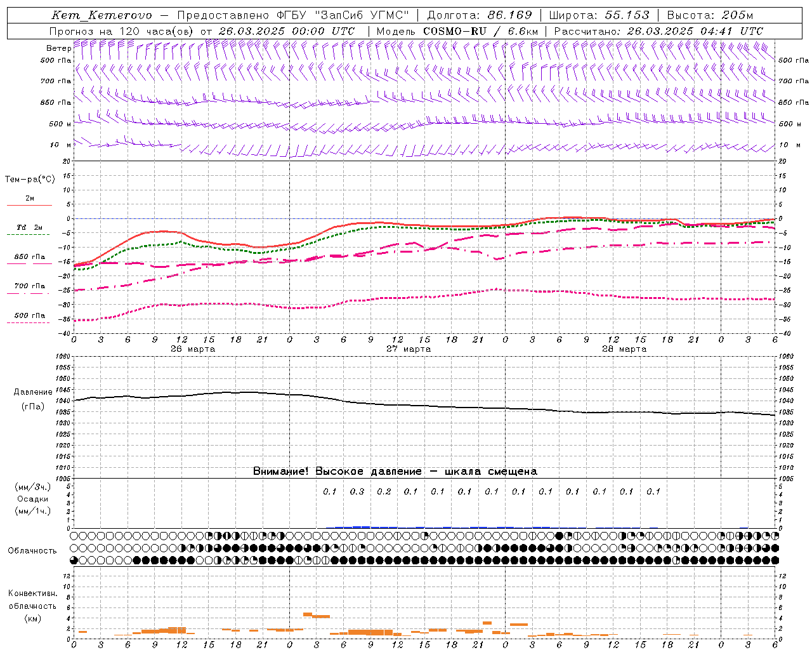Select the 'Широта: 55.153' latitude value
The image size is (812, 650).
tap(599, 15)
